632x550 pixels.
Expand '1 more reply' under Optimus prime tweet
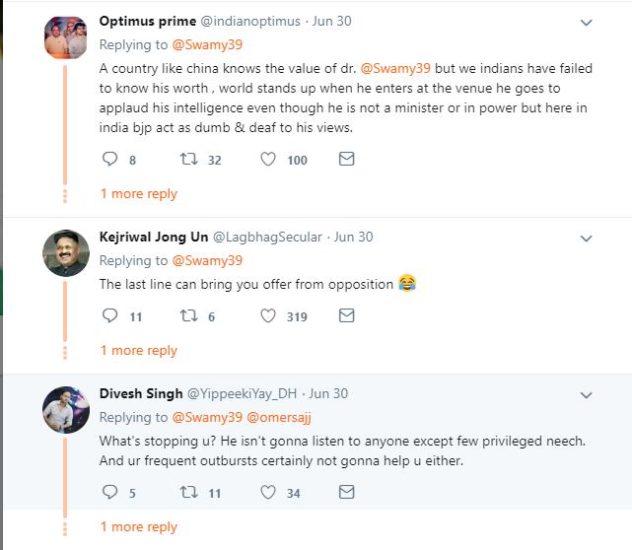(138, 194)
